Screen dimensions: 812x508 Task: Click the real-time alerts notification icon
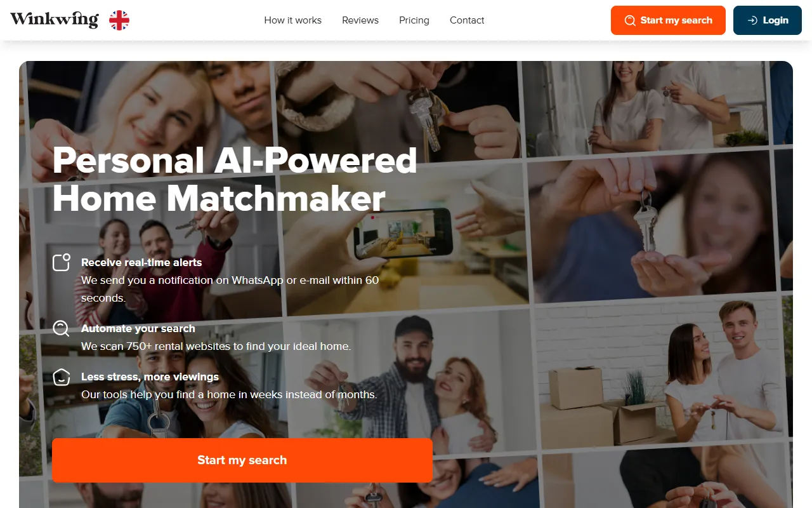62,262
